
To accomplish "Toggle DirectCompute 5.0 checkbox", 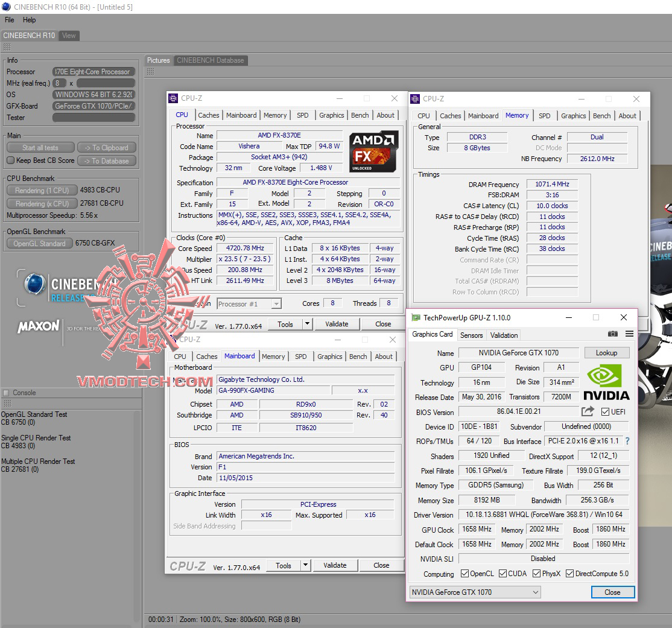I will 569,574.
